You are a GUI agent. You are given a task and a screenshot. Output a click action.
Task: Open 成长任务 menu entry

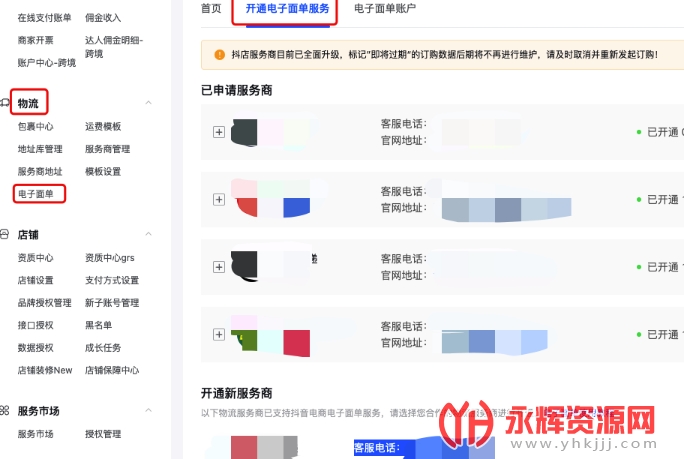pos(103,348)
